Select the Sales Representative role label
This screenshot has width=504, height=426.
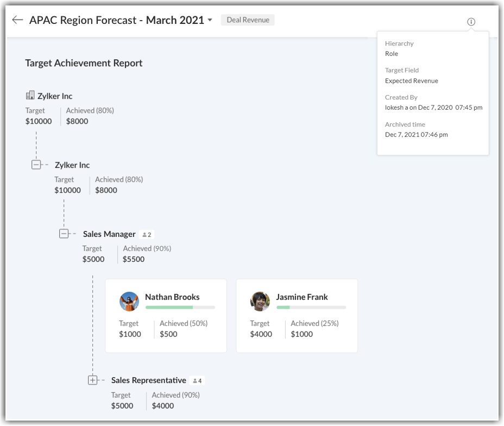(x=149, y=380)
